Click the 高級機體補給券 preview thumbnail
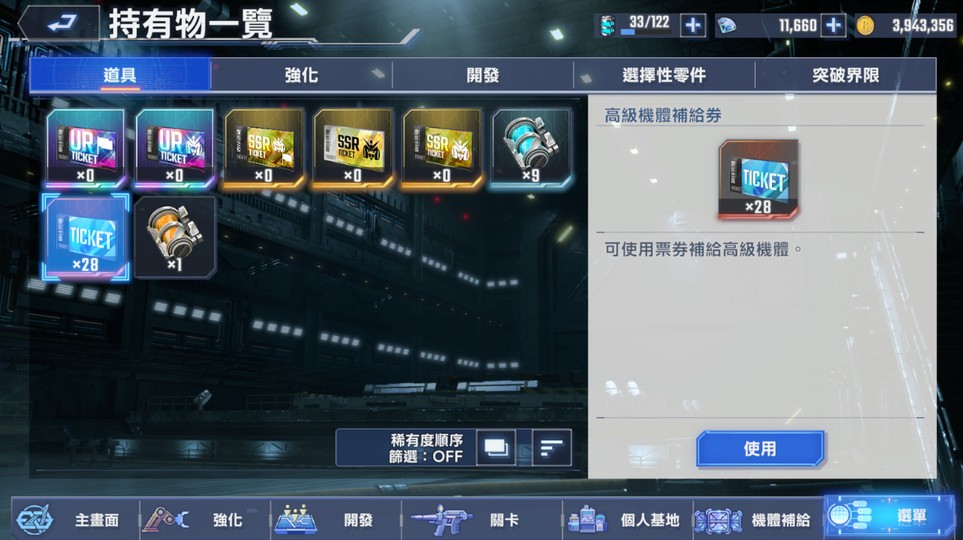Image resolution: width=963 pixels, height=540 pixels. (x=759, y=179)
